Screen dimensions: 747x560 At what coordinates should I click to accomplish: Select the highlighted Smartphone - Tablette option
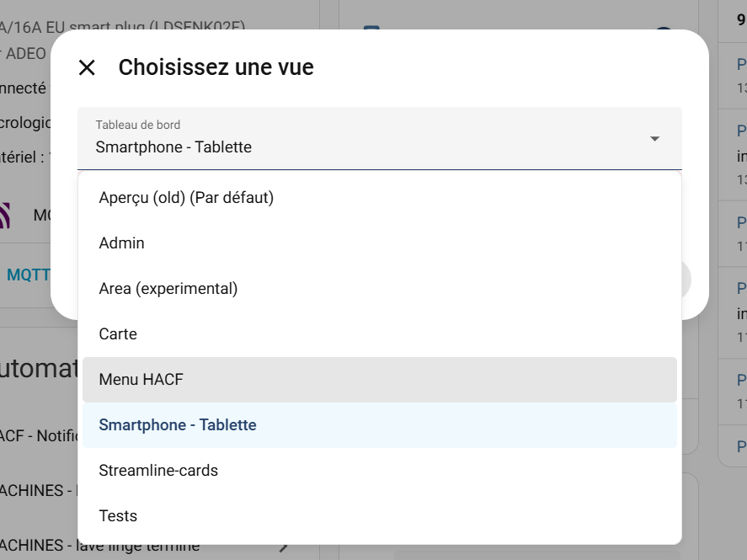pyautogui.click(x=178, y=425)
